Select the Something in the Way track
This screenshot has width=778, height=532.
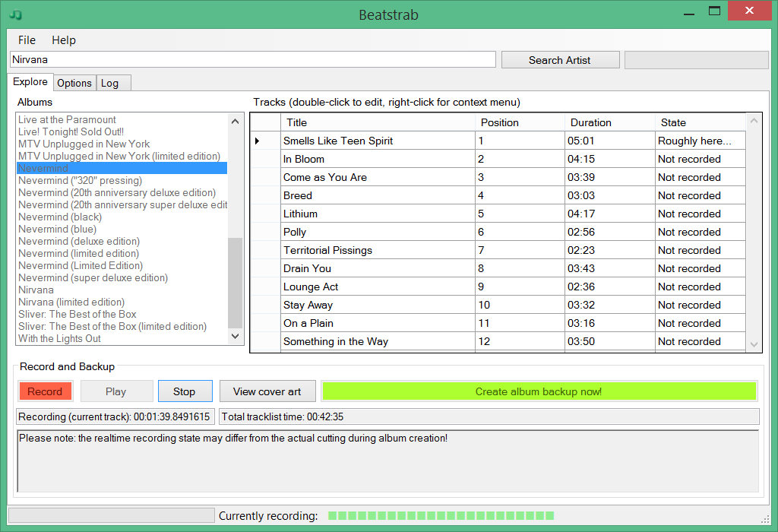[378, 341]
